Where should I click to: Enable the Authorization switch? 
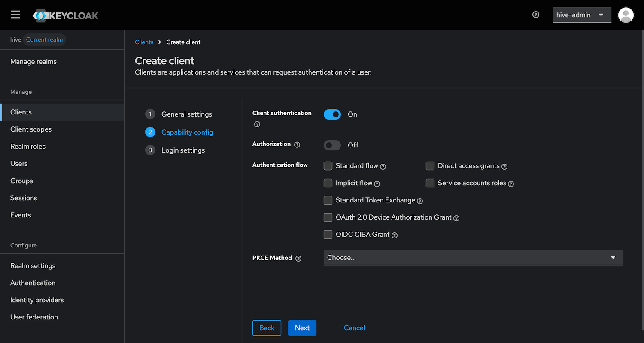pos(332,145)
